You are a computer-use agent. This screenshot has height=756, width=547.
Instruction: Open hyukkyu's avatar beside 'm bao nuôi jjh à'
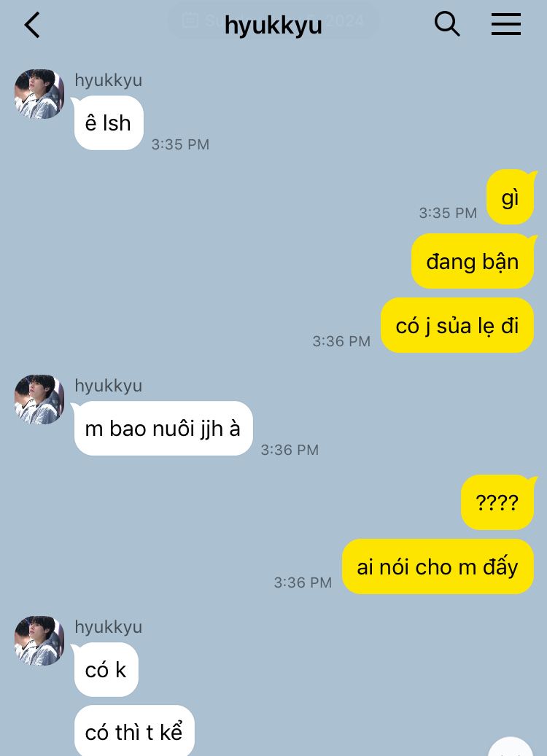(39, 400)
